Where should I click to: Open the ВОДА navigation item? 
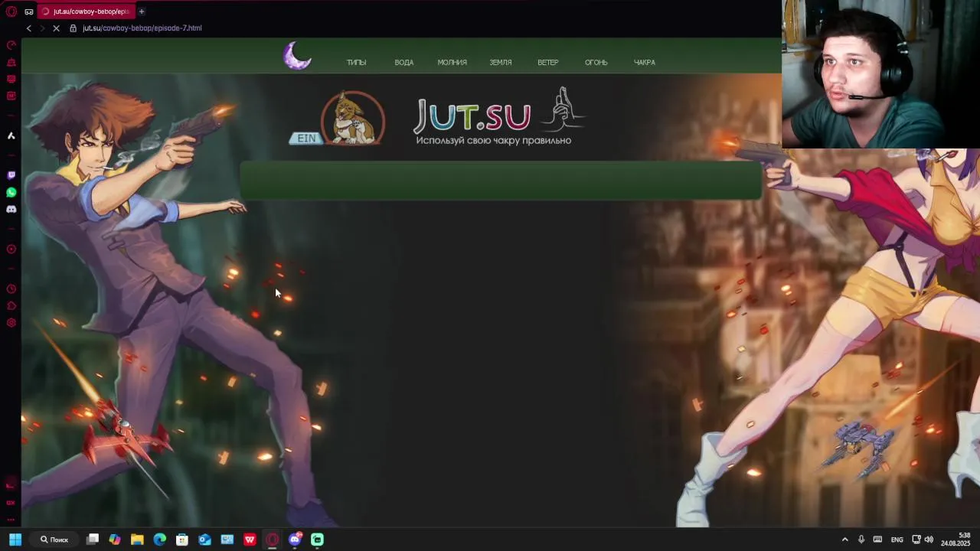[x=403, y=63]
